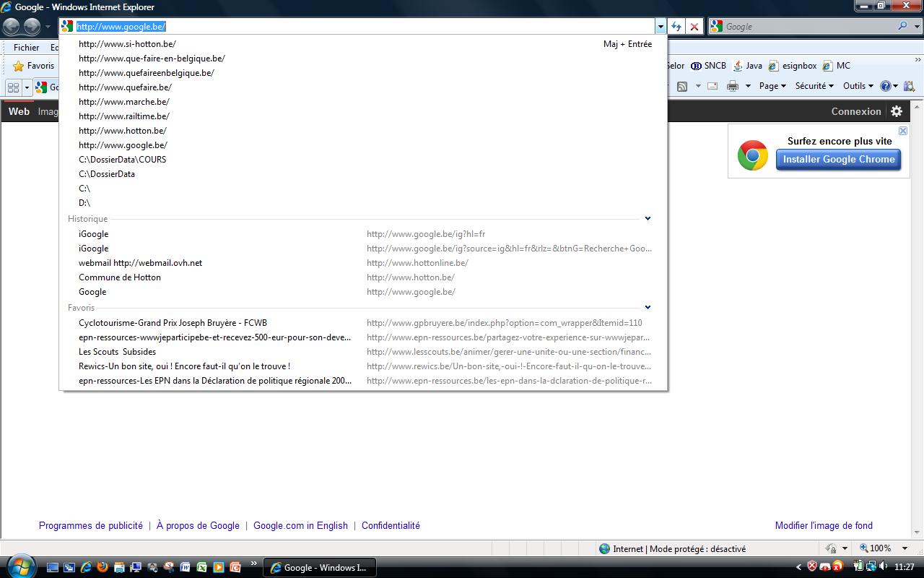Collapse the Historique section chevron

(648, 219)
